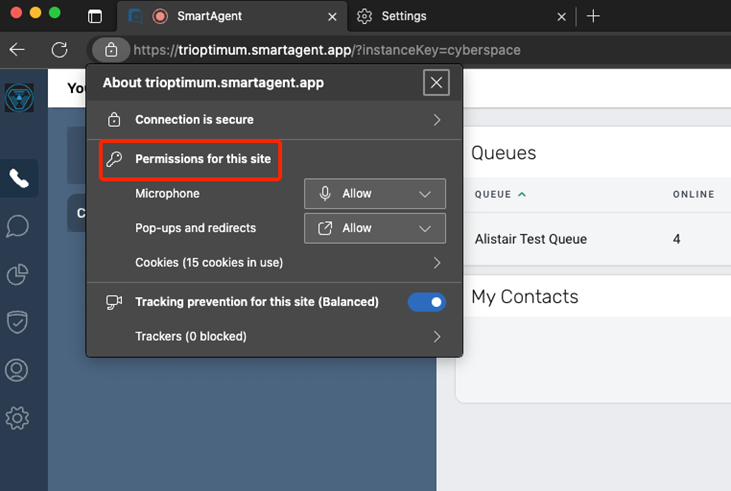Open the pie chart reports icon
The image size is (731, 491).
point(18,274)
